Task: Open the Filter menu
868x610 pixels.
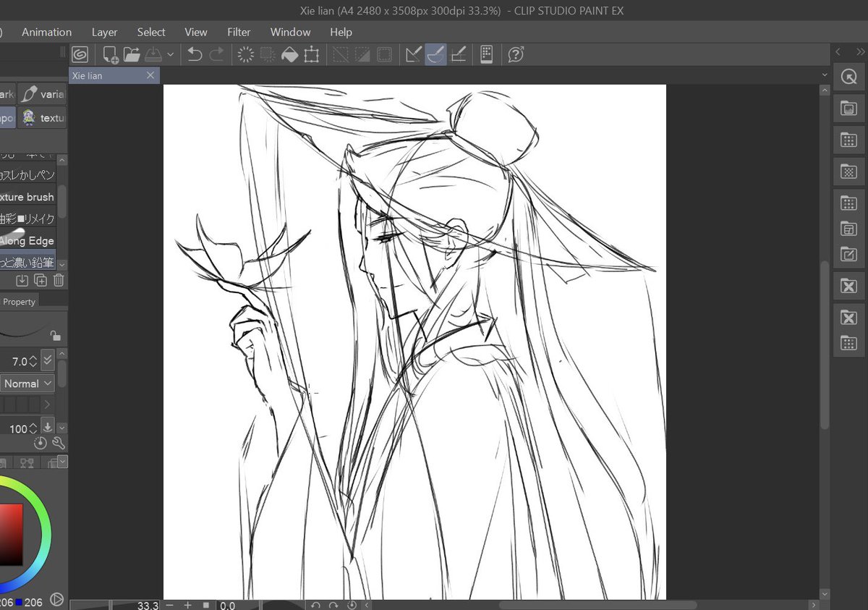Action: coord(239,32)
